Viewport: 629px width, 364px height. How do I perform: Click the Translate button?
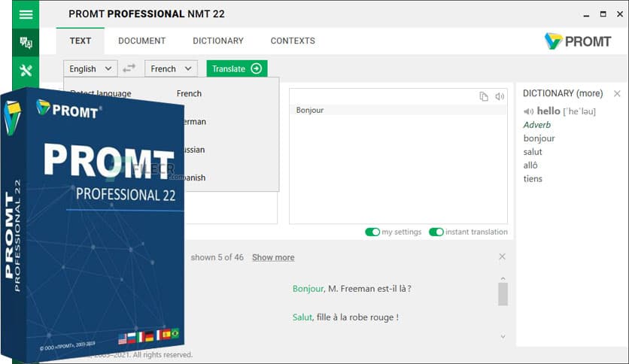point(237,68)
